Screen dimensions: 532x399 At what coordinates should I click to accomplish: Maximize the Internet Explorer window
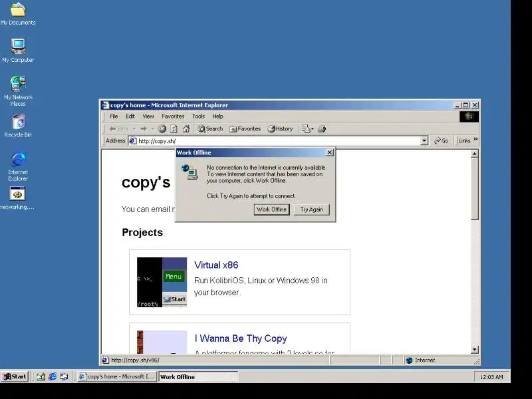466,105
